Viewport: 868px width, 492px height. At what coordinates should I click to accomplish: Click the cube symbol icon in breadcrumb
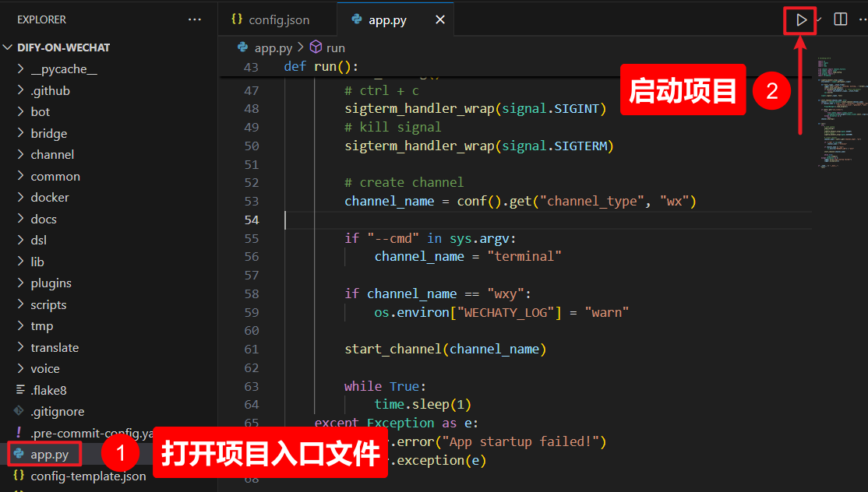(x=316, y=47)
